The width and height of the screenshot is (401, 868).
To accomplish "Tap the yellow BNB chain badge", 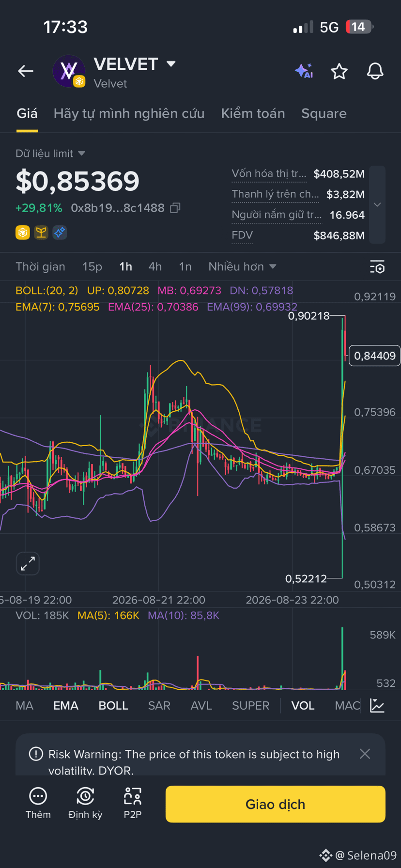I will point(23,232).
